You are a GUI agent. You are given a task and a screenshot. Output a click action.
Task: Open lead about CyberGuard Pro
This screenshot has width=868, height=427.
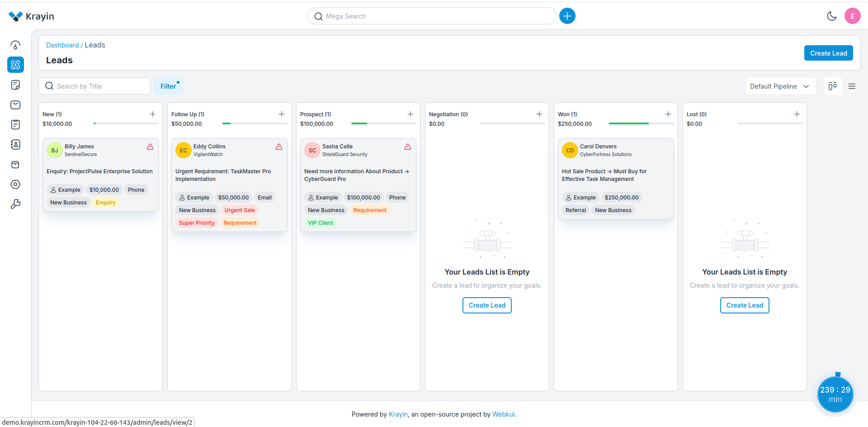[x=356, y=175]
